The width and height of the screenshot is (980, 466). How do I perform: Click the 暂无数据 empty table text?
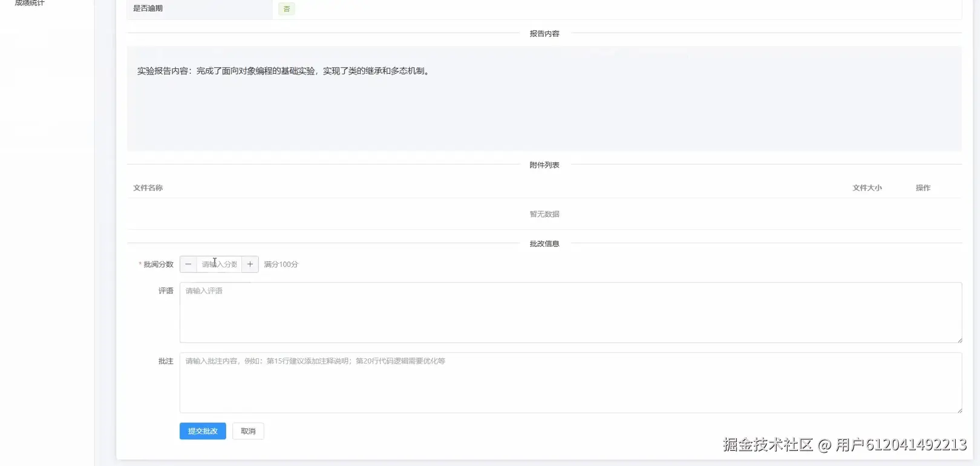(544, 214)
